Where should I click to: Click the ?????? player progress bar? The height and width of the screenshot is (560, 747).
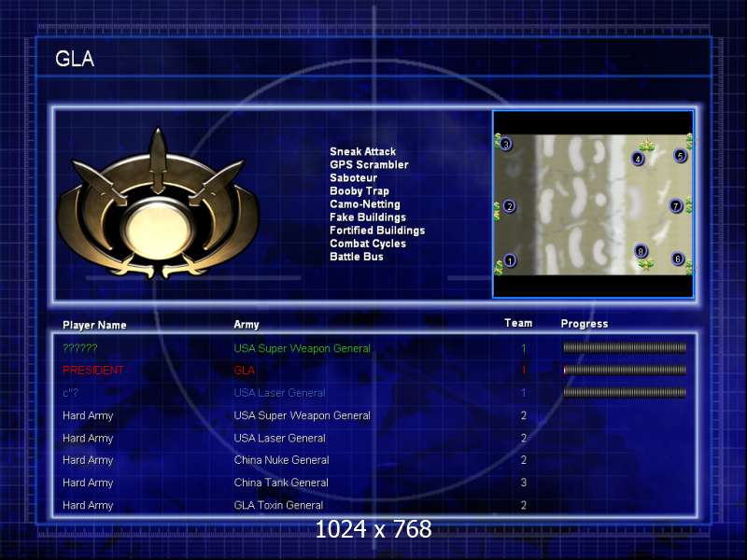[x=625, y=347]
